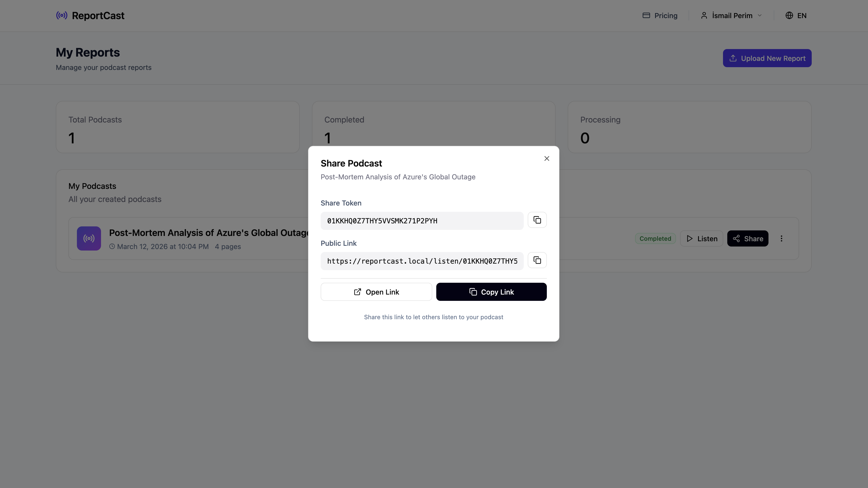Image resolution: width=868 pixels, height=488 pixels.
Task: Click the user profile icon
Action: click(x=704, y=16)
